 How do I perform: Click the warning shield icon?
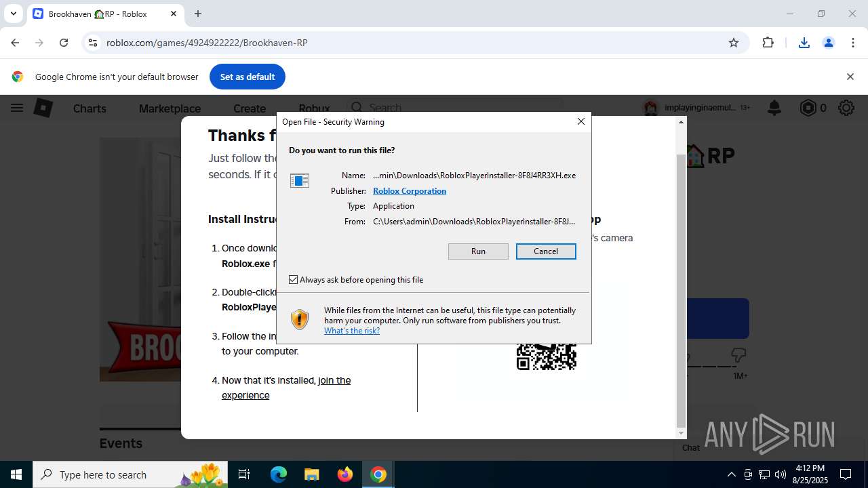point(300,319)
